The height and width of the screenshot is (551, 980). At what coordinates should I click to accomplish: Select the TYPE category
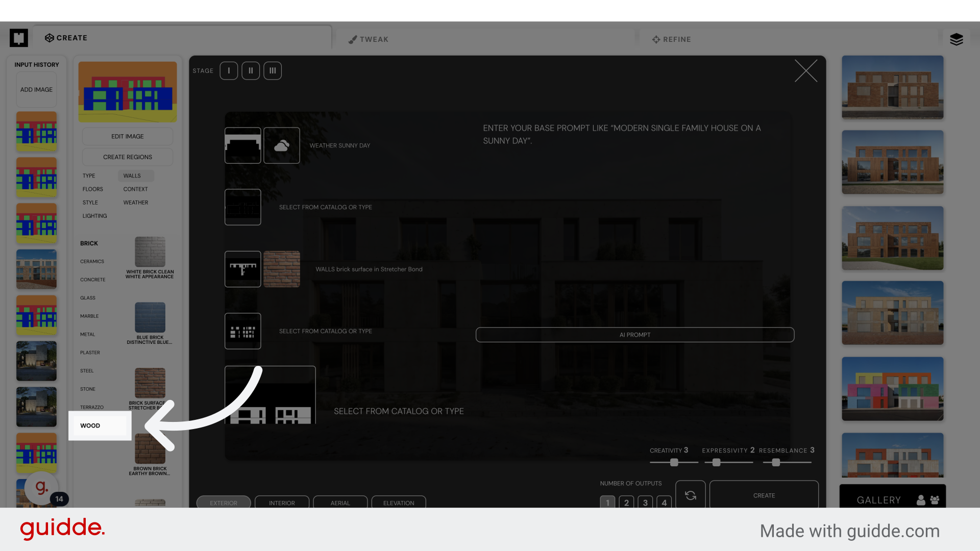pyautogui.click(x=89, y=176)
